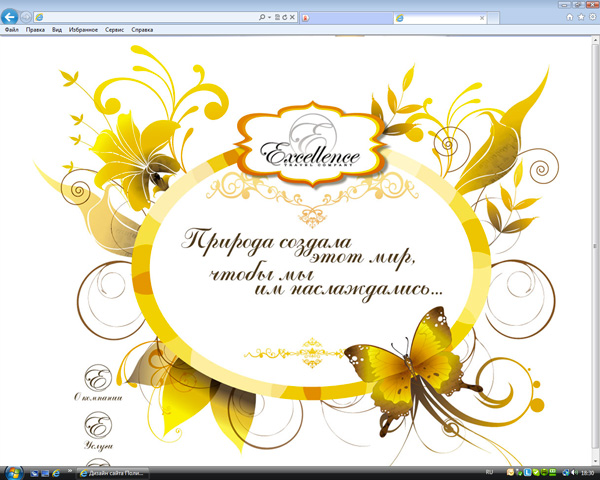Screen dimensions: 600x480
Task: Open the Справка menu
Action: coord(142,29)
